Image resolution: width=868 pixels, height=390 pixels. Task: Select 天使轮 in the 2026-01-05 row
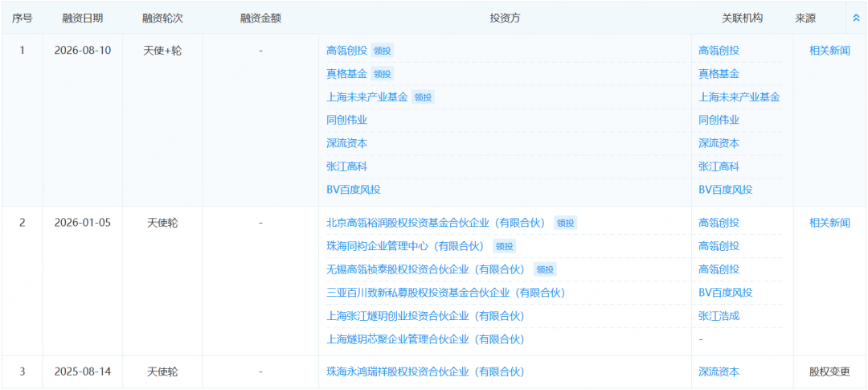(x=162, y=223)
